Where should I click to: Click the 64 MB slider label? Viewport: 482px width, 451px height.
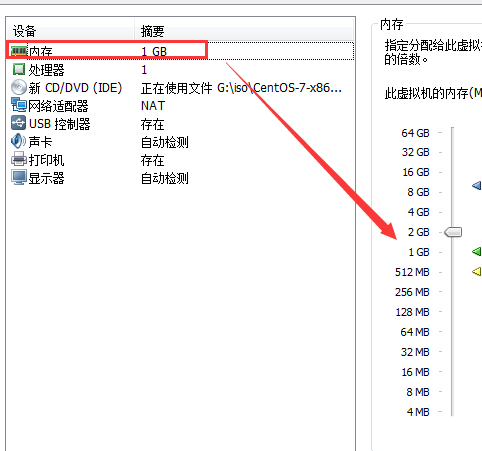click(415, 332)
